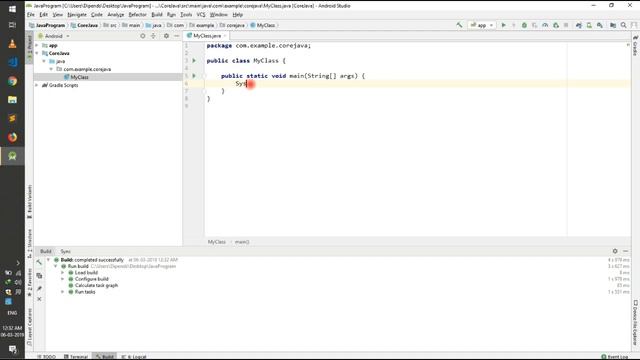Collapse the CoreJava module node
Viewport: 640px width, 360px height.
tap(37, 53)
